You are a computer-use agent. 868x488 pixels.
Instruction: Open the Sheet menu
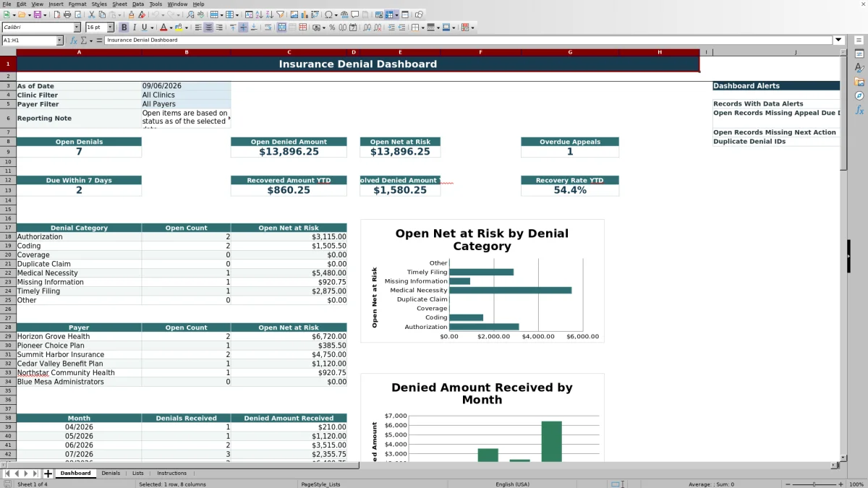[x=119, y=4]
